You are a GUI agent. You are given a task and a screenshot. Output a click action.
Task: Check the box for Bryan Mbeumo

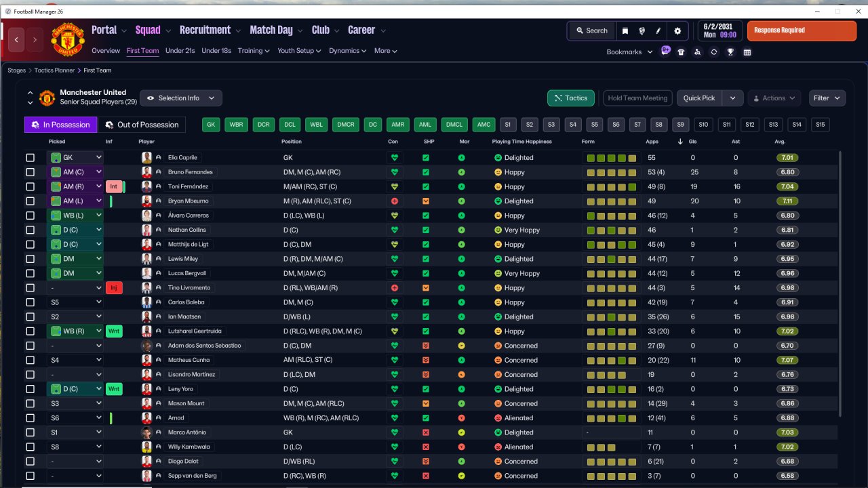pyautogui.click(x=30, y=201)
